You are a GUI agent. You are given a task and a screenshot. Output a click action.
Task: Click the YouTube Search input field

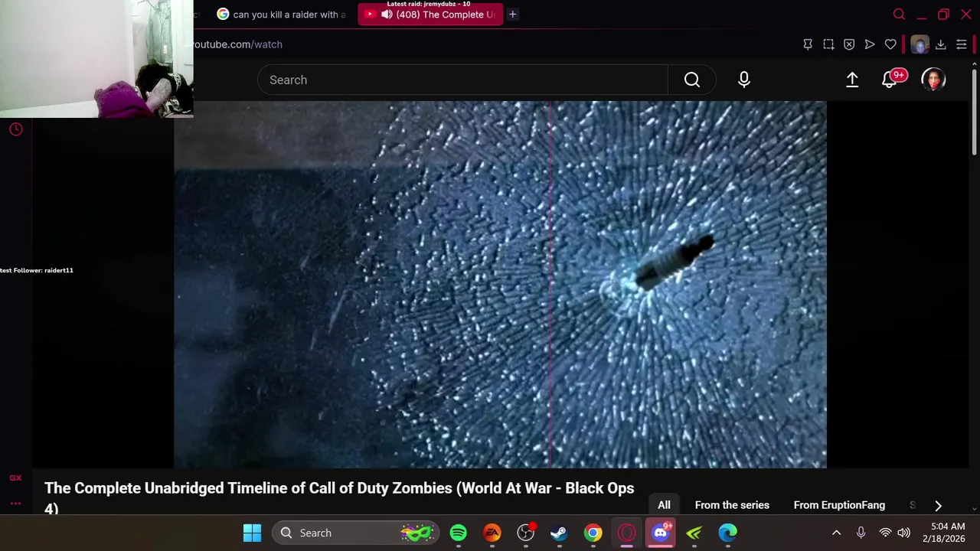click(x=462, y=80)
